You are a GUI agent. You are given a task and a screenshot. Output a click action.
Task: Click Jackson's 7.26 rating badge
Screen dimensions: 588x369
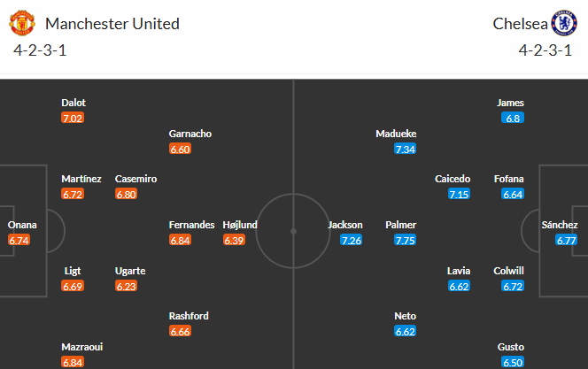pyautogui.click(x=352, y=240)
